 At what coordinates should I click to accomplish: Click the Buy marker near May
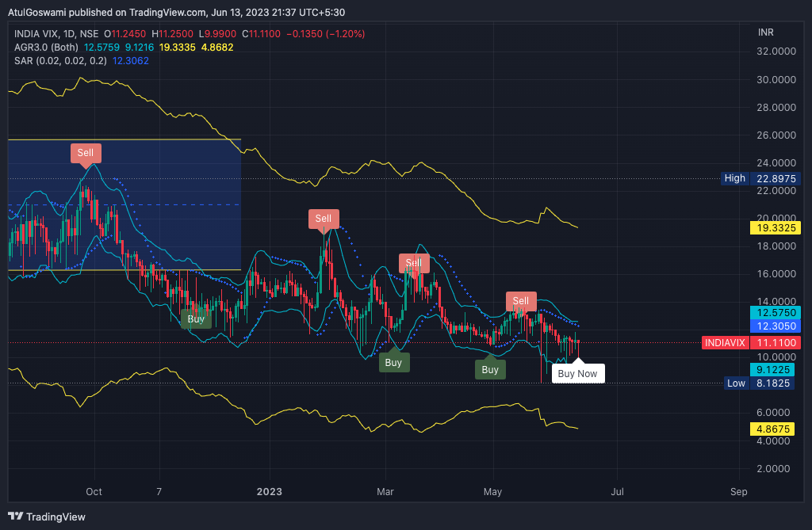[490, 369]
